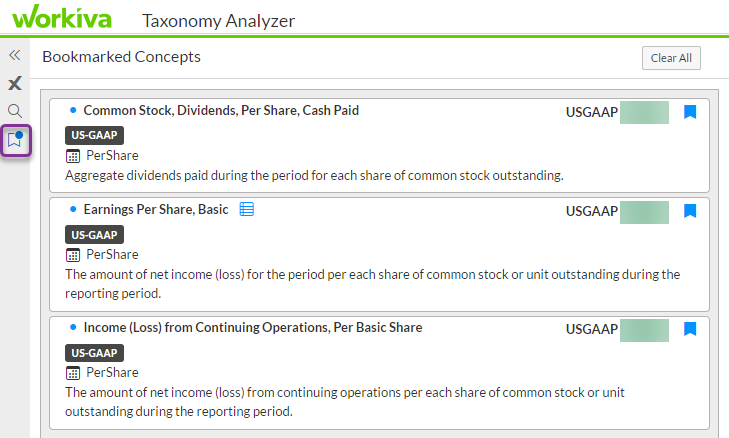Remove bookmark from Earnings Per Share, Basic
The width and height of the screenshot is (729, 438).
690,211
